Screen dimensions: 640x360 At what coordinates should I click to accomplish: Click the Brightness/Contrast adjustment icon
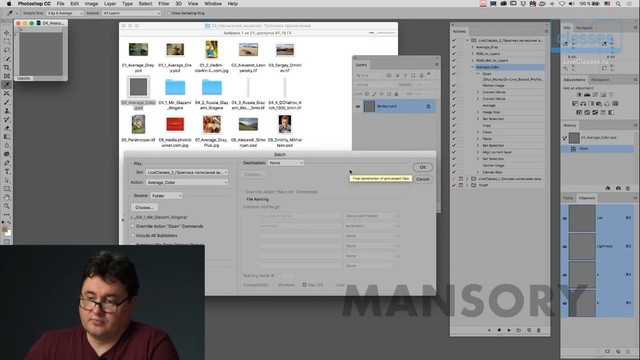coord(578,95)
